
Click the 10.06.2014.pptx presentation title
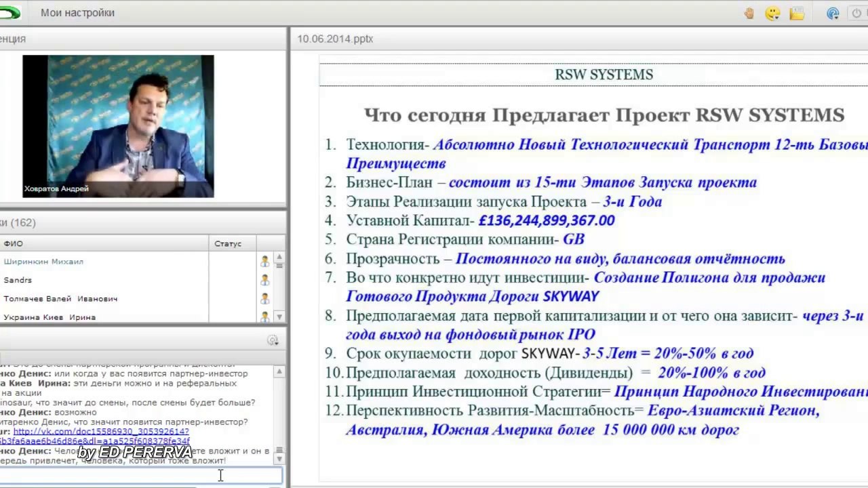click(x=335, y=39)
